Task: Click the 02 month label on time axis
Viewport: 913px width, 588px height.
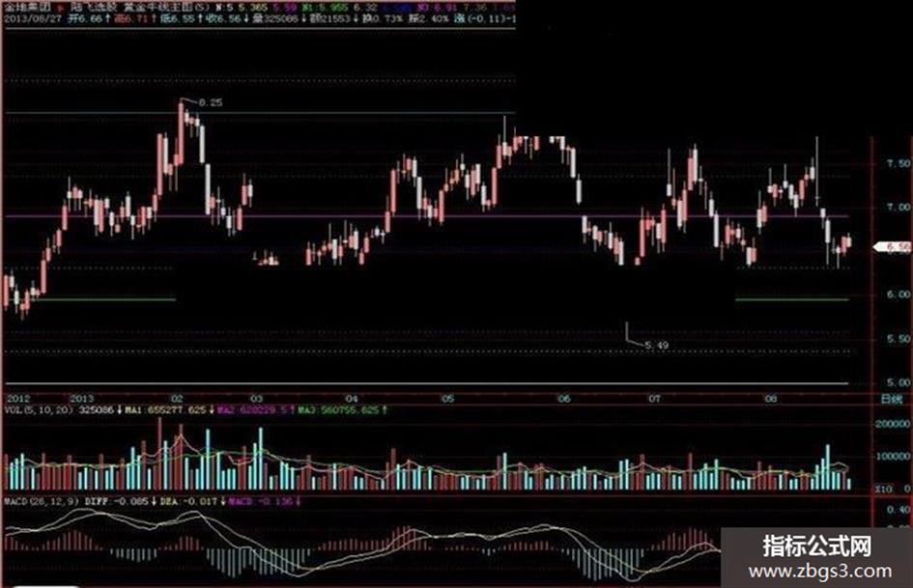Action: pos(177,399)
